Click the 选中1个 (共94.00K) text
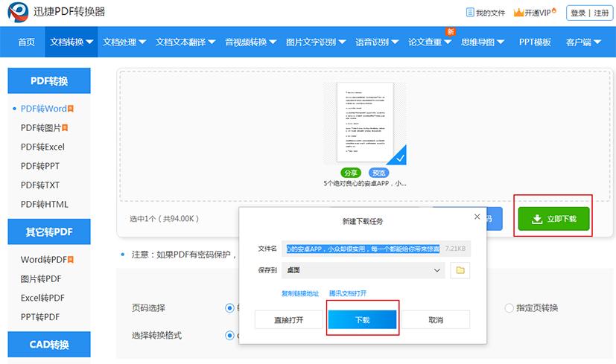 coord(164,219)
